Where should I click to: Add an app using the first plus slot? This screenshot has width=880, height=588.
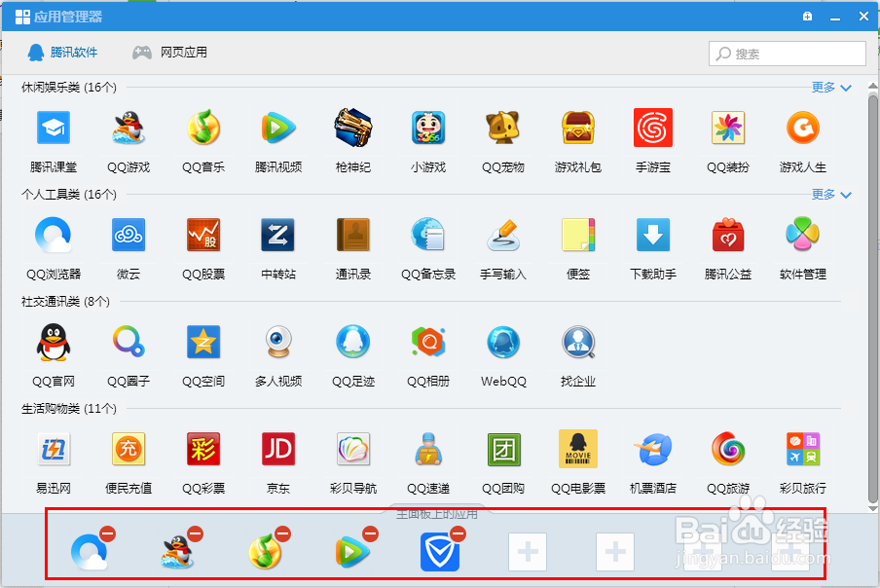(528, 552)
